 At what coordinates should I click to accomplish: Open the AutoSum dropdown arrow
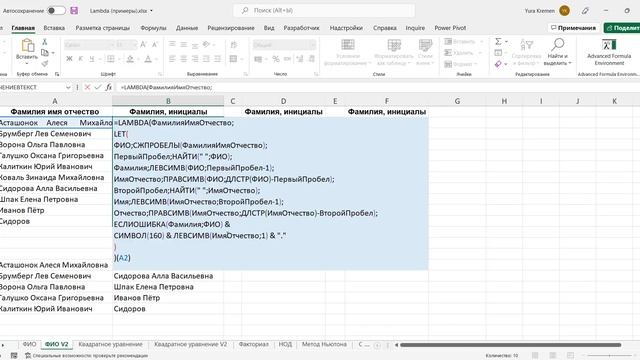click(x=507, y=42)
